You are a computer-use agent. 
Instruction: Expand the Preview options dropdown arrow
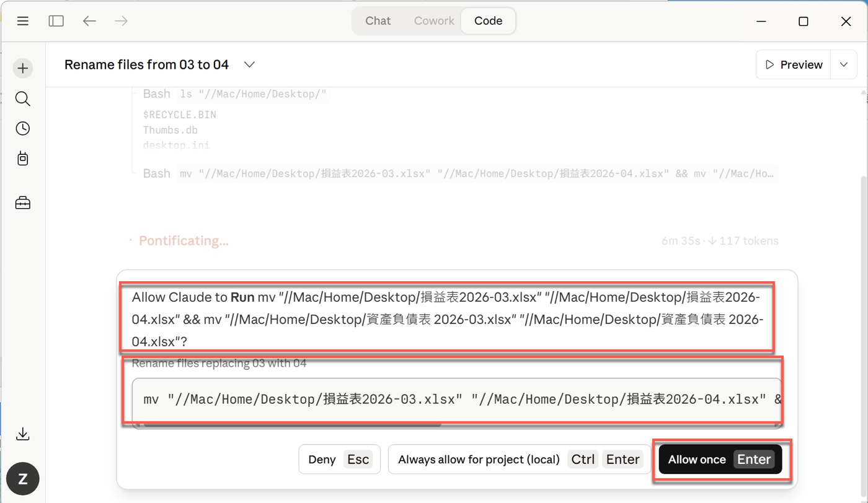843,64
